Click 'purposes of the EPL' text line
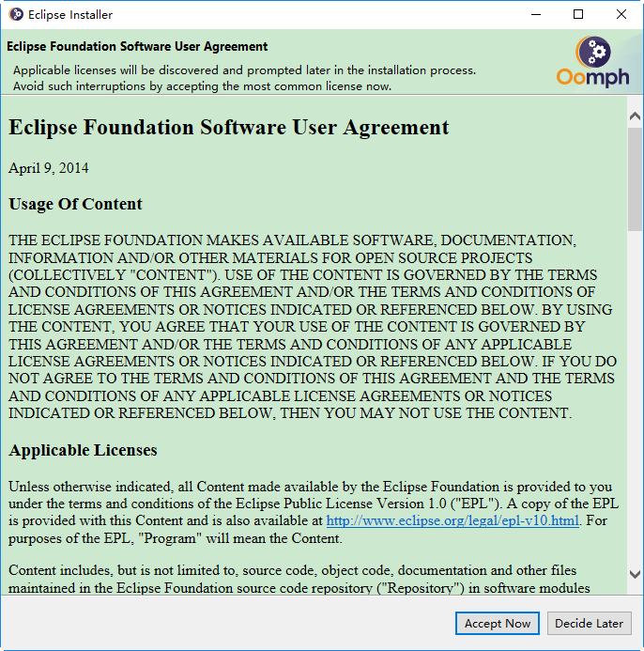 click(176, 538)
